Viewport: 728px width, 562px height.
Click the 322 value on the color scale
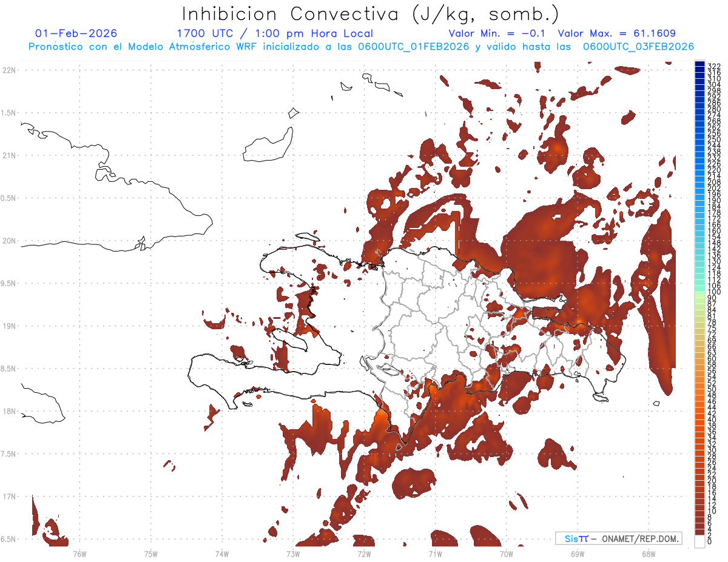coord(714,66)
